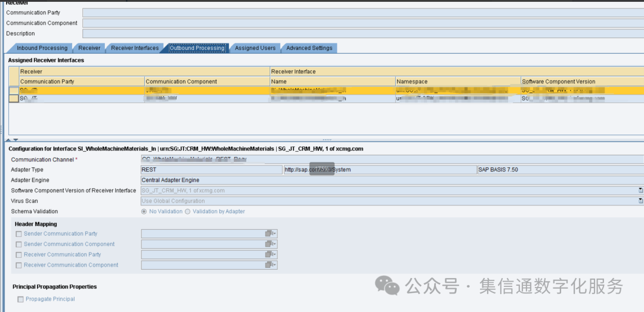The width and height of the screenshot is (644, 312).
Task: Click the SAP BASIS 7.50 field
Action: [560, 170]
